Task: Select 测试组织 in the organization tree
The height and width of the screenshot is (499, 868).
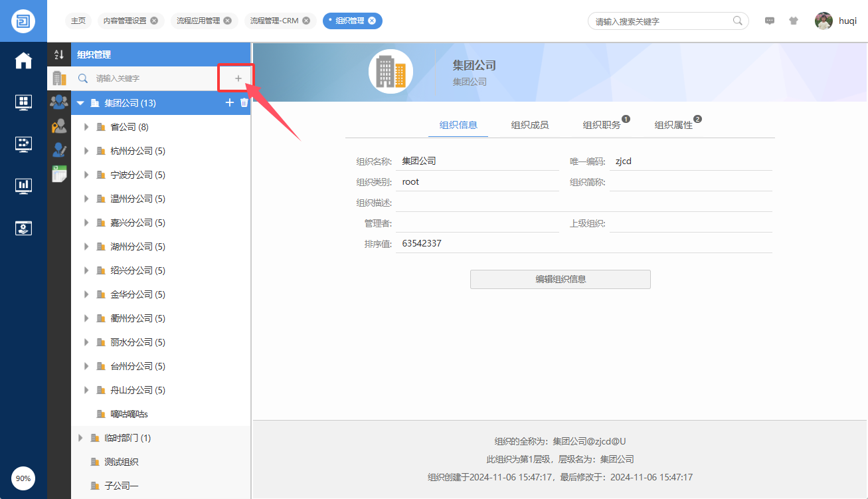Action: (121, 462)
